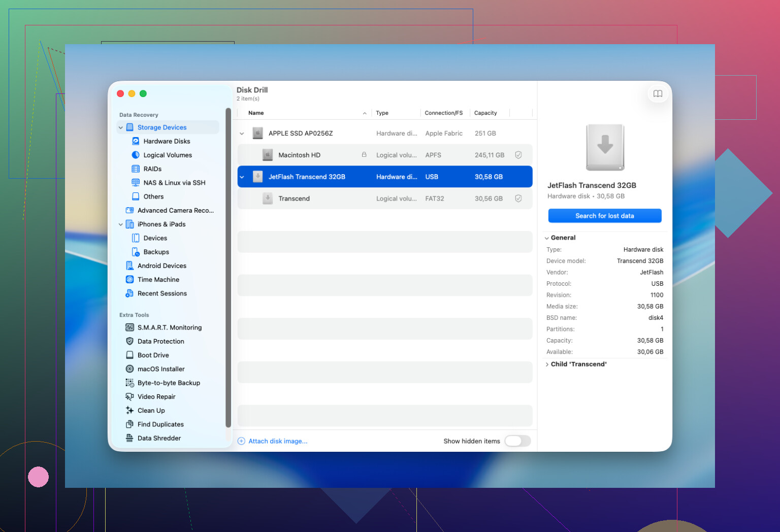Open Recent Sessions in the sidebar
Viewport: 780px width, 532px height.
coord(162,293)
